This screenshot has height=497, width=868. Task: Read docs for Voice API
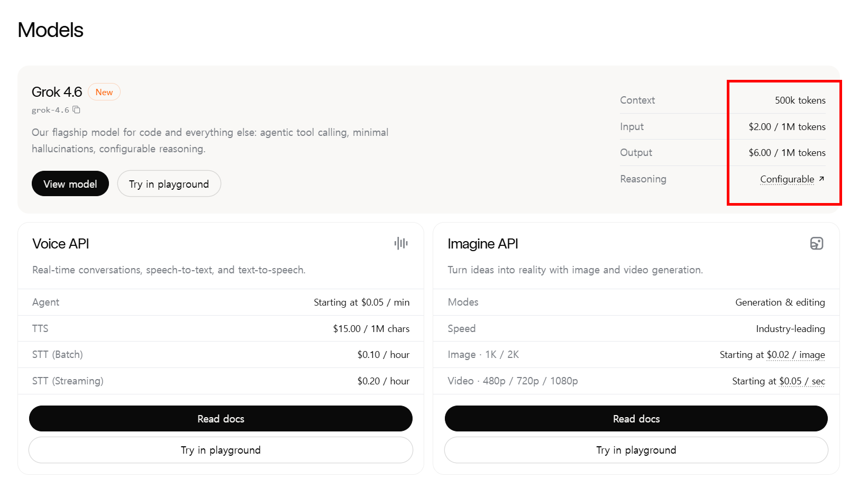pyautogui.click(x=221, y=419)
